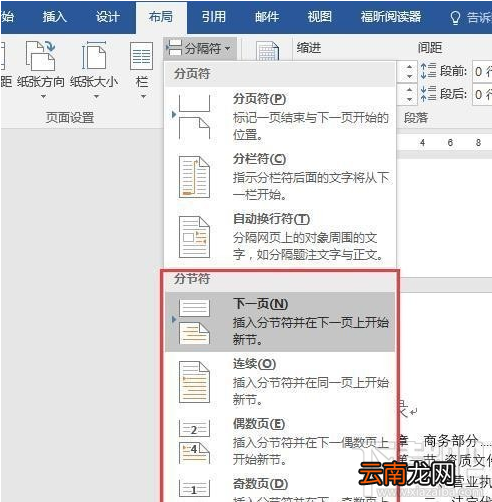Open the 福昕阅读器 tab

391,17
